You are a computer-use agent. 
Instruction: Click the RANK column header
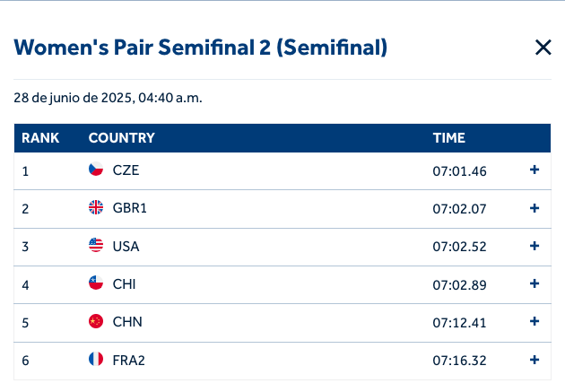coord(40,138)
